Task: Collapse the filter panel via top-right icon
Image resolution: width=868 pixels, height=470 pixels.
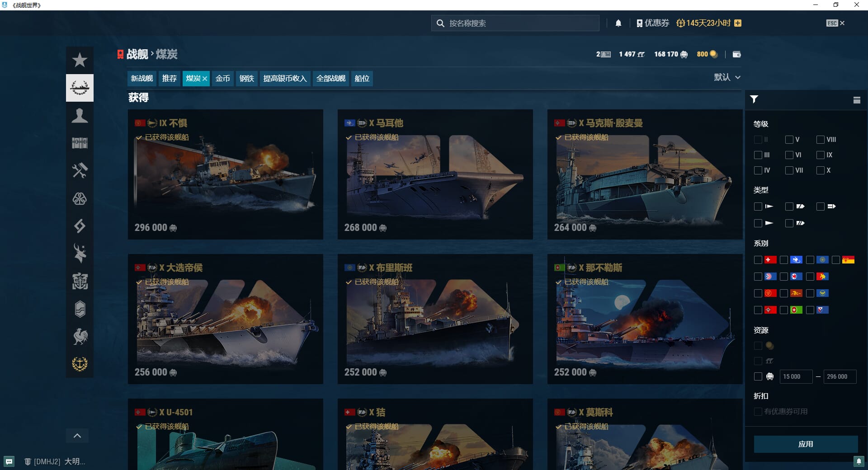Action: pyautogui.click(x=857, y=100)
